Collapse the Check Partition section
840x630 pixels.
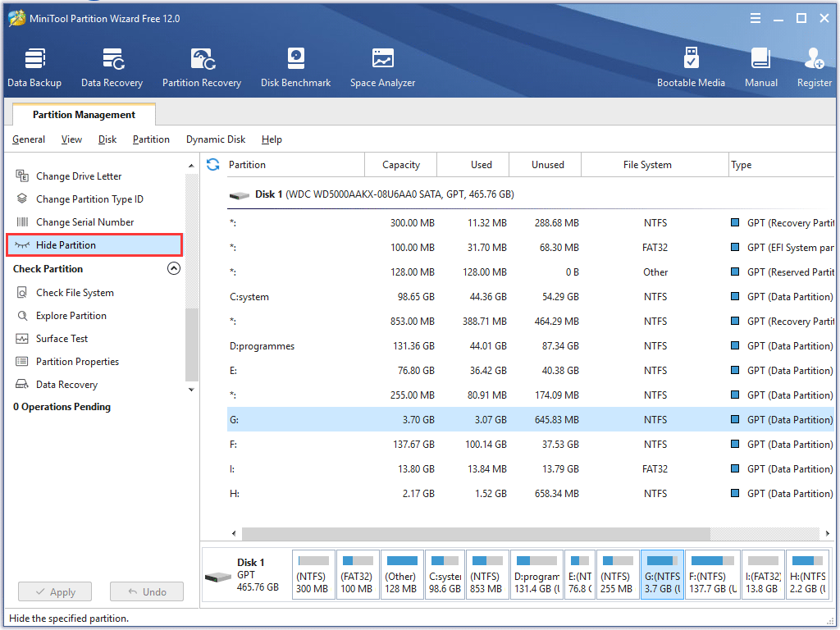(x=174, y=268)
